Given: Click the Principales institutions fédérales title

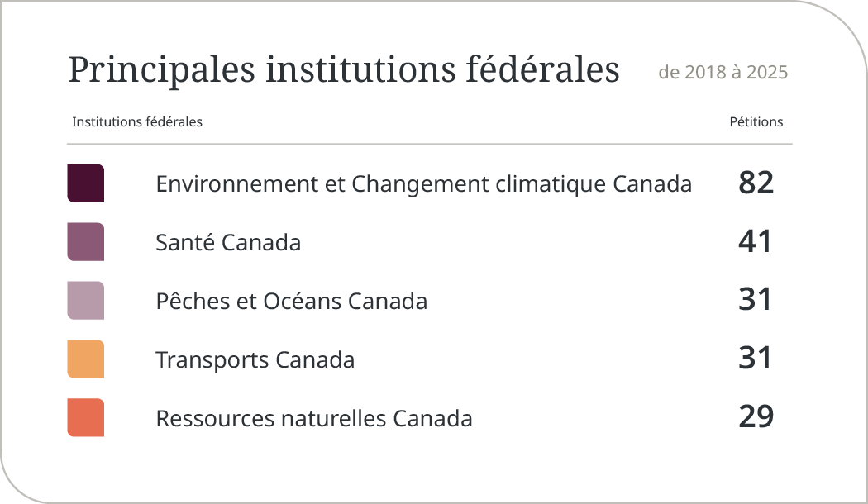Looking at the screenshot, I should (x=343, y=70).
